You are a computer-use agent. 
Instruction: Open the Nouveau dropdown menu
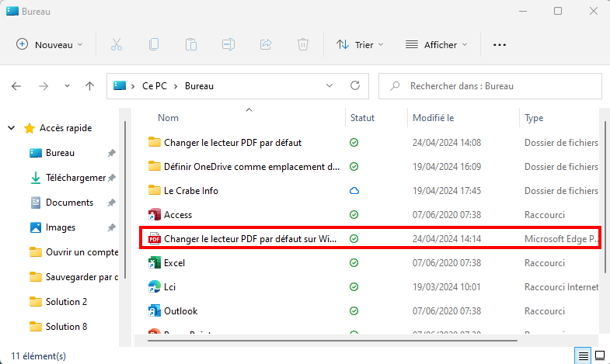point(50,45)
